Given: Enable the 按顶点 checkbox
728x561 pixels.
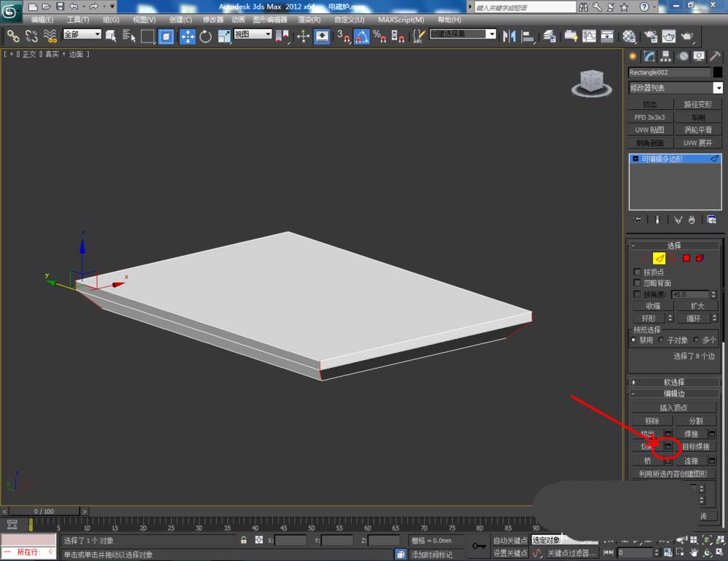Looking at the screenshot, I should tap(637, 272).
